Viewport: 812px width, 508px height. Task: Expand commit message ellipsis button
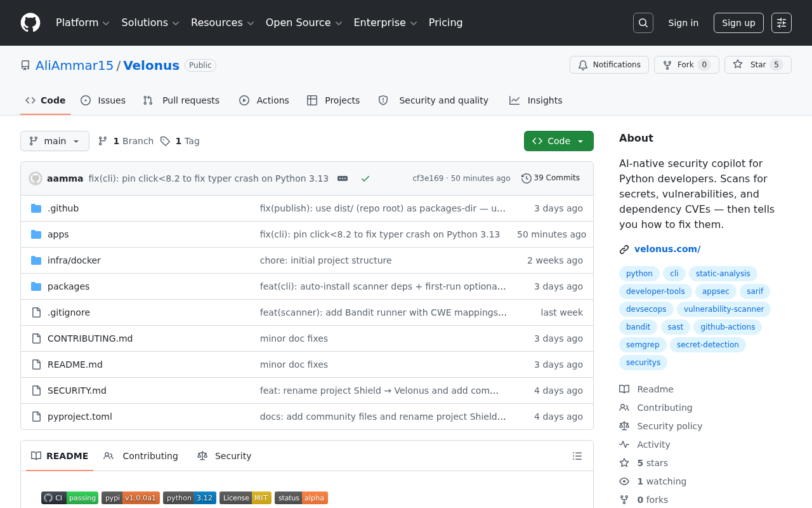(x=343, y=178)
